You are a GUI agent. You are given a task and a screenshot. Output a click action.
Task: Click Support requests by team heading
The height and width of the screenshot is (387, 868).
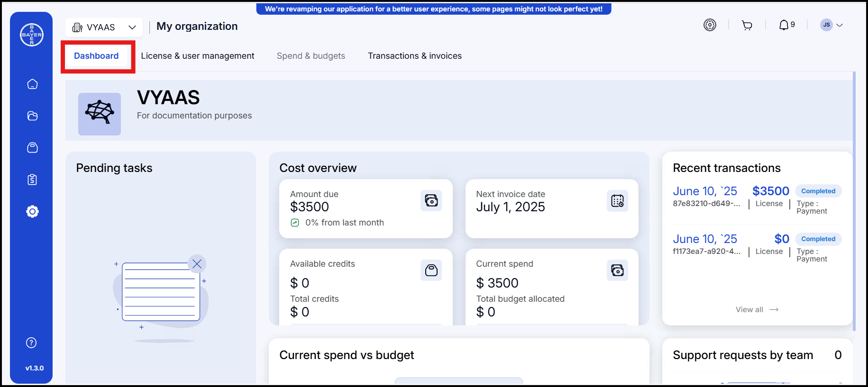[743, 355]
